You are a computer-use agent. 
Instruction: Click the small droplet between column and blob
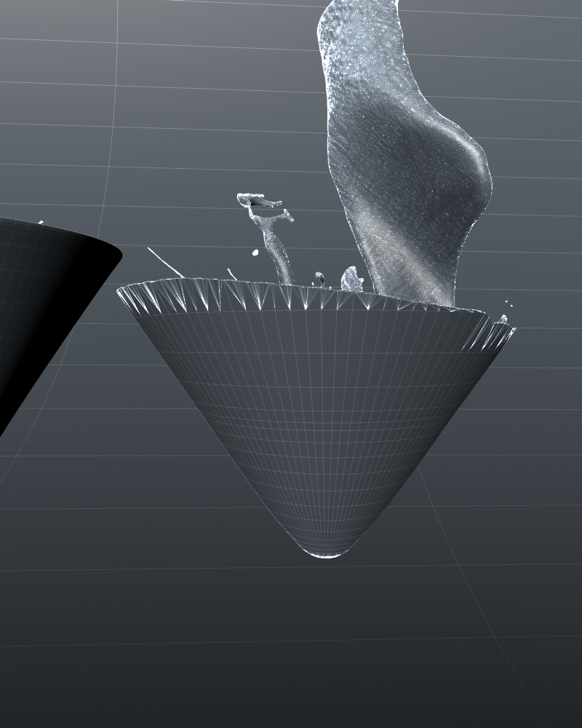(319, 277)
